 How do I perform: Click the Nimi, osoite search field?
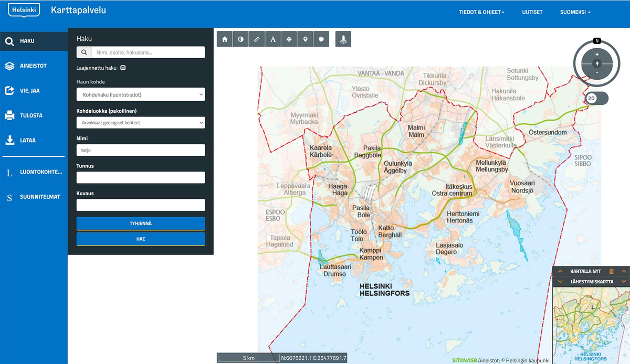pos(148,52)
